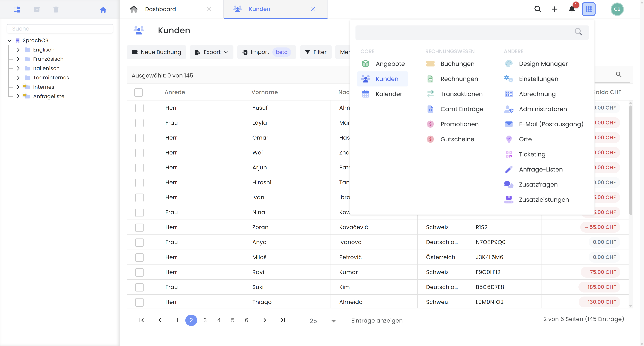Check the checkbox on Suki Kim's row

point(139,287)
